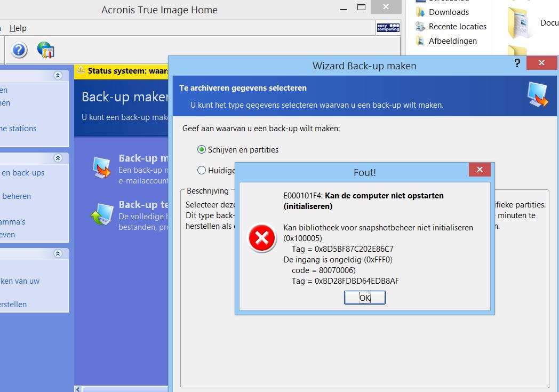The width and height of the screenshot is (559, 392).
Task: Click the blue Help toolbar icon
Action: point(19,50)
